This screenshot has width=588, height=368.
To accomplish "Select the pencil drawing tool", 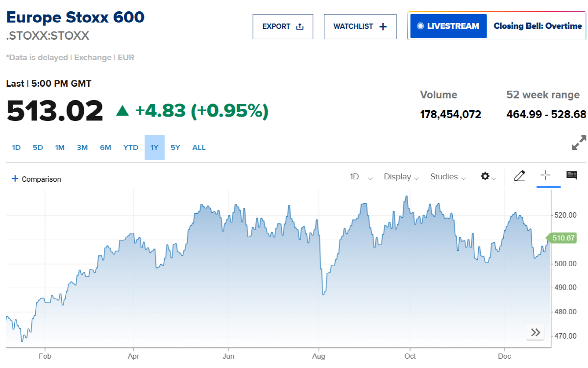I will (x=519, y=176).
